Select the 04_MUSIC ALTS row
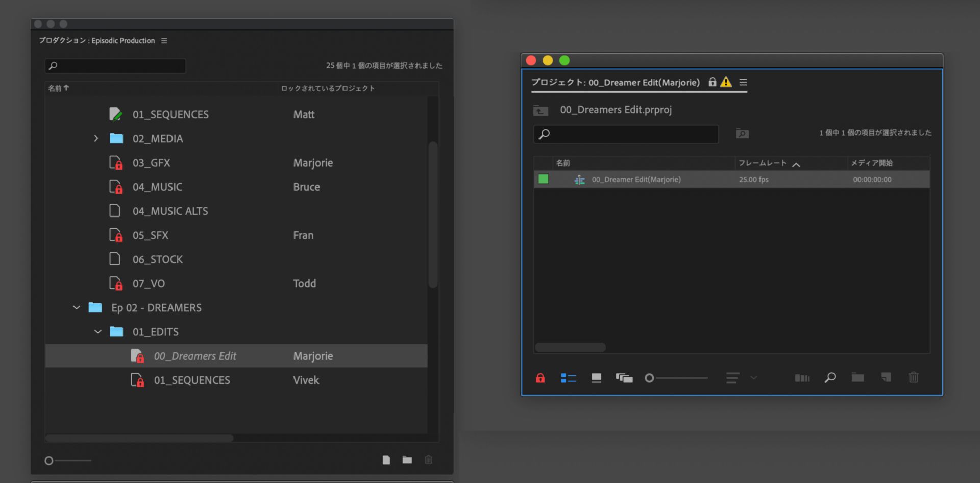This screenshot has width=980, height=483. (x=236, y=211)
